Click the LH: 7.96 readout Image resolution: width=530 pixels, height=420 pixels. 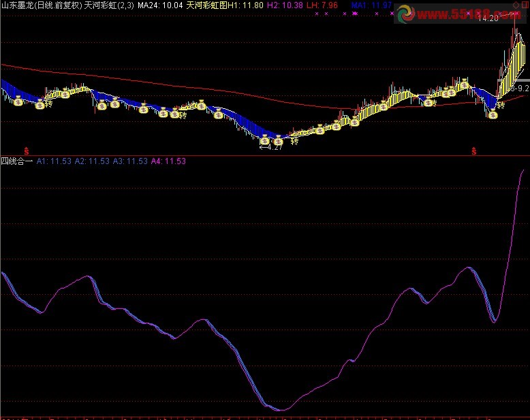pyautogui.click(x=322, y=5)
